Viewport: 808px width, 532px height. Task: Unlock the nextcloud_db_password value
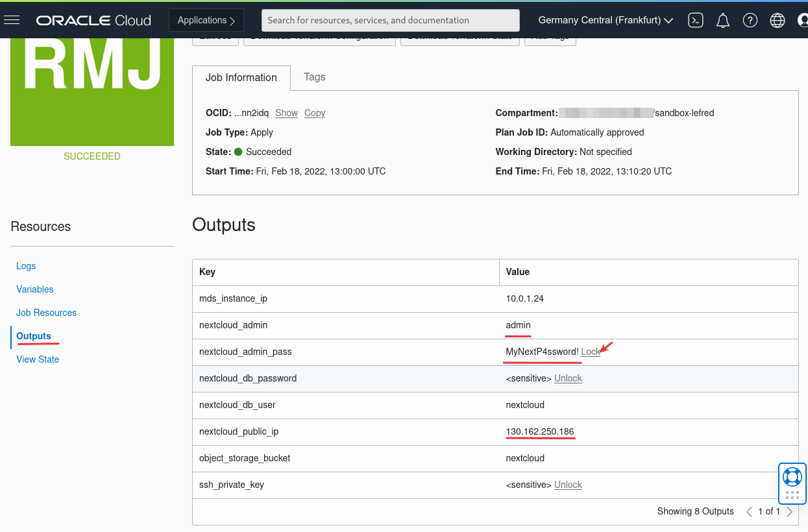[568, 378]
